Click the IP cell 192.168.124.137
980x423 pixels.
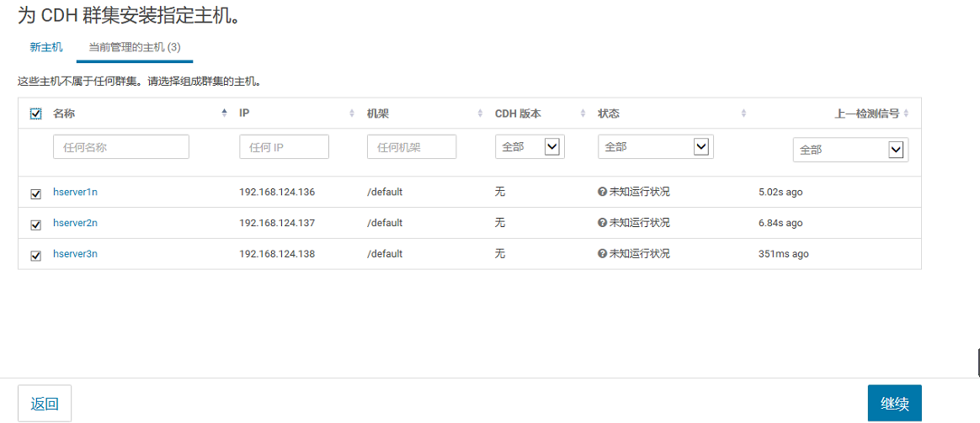point(277,223)
